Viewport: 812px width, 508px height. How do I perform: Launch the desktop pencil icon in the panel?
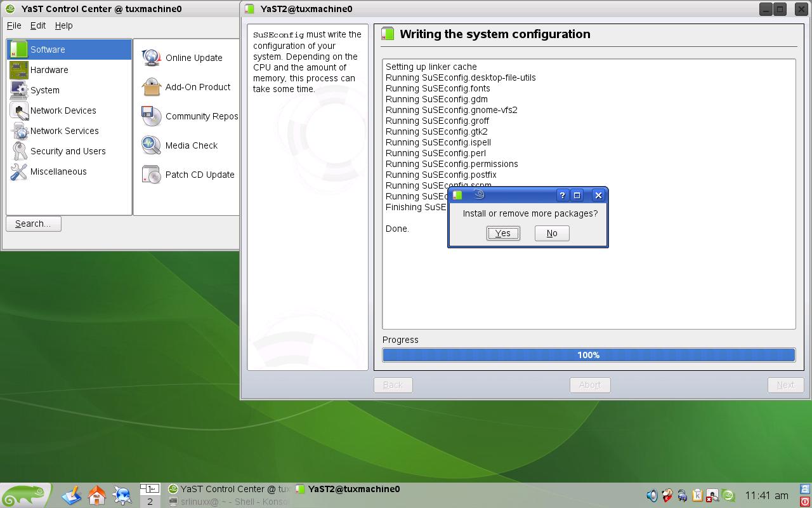71,495
